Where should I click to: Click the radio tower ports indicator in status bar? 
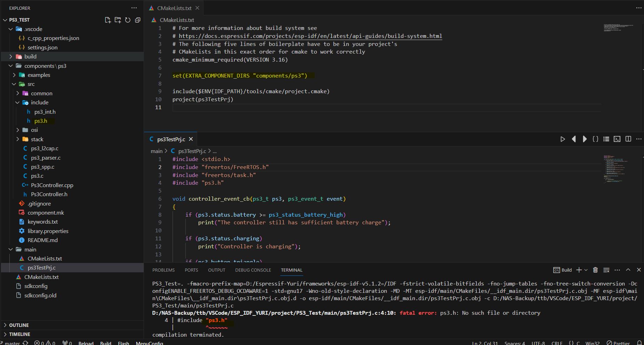point(67,343)
